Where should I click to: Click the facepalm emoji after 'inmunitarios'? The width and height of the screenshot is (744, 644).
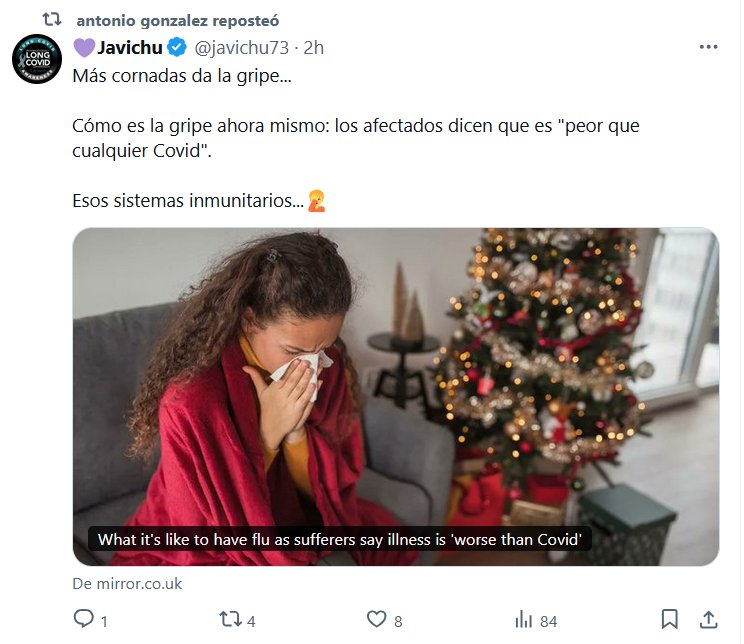coord(316,201)
